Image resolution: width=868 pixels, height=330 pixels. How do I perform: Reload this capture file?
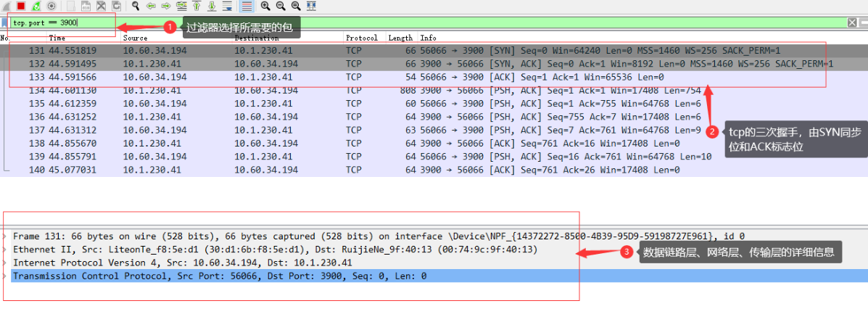[x=116, y=6]
